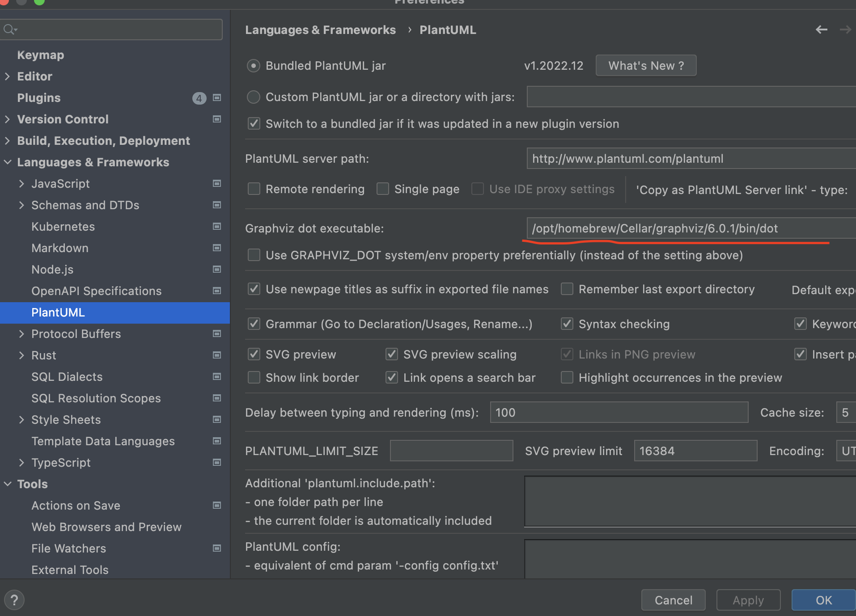This screenshot has width=856, height=616.
Task: Enable Remote rendering checkbox
Action: click(x=254, y=189)
